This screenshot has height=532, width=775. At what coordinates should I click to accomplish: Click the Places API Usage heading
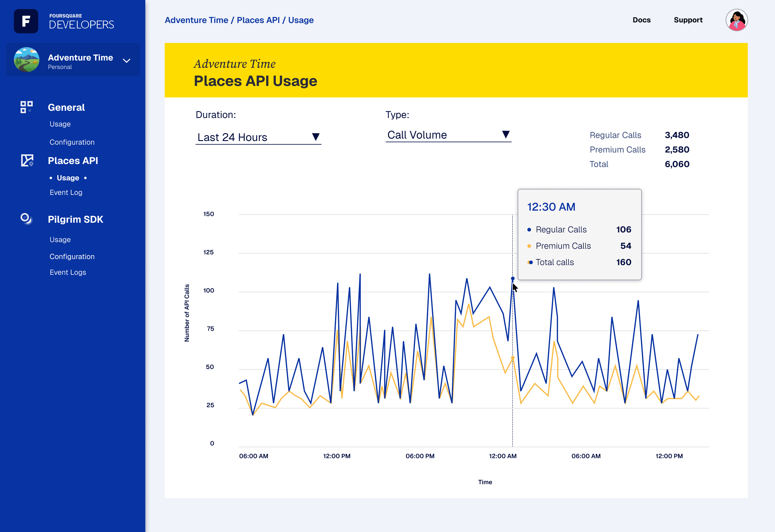click(256, 81)
